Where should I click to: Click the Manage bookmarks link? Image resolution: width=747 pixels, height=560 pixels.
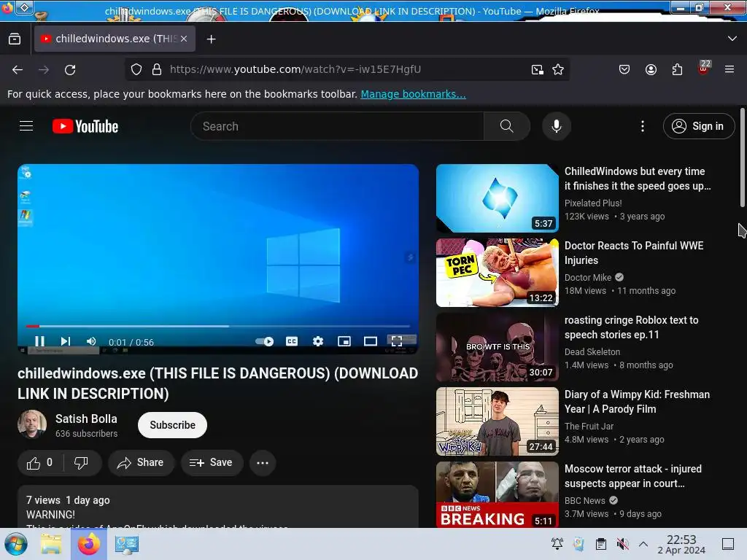point(413,94)
